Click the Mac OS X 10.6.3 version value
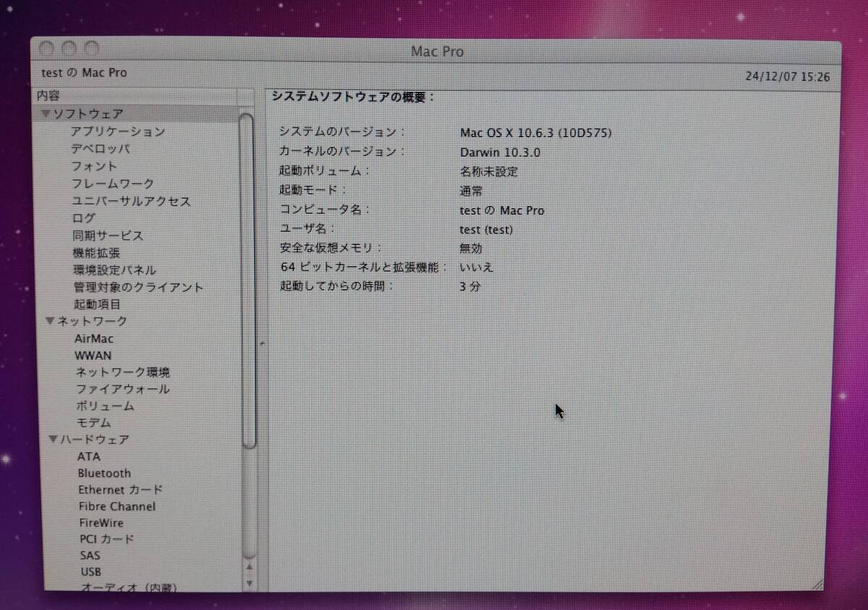This screenshot has height=610, width=868. pos(536,133)
